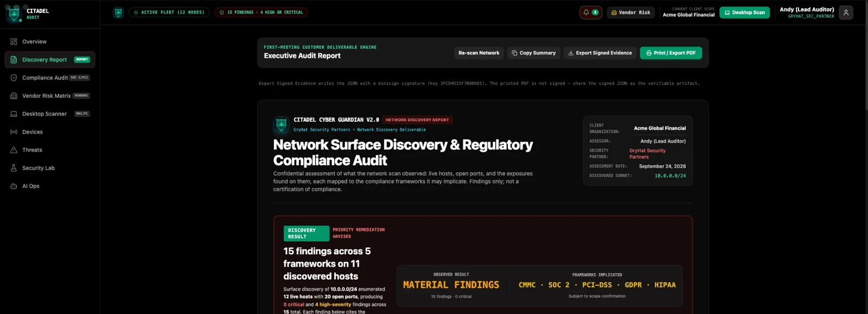Click the Discovery Report document icon

[14, 60]
